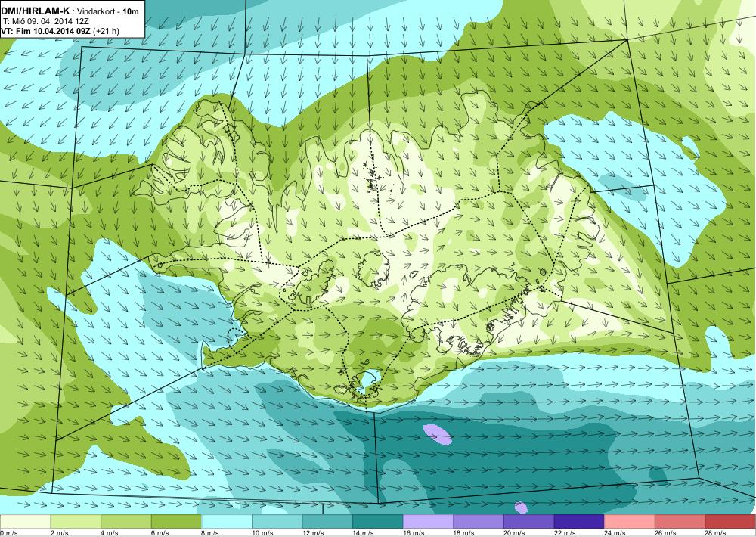Click the '0 m/s' legend label
The width and height of the screenshot is (756, 537).
[x=8, y=533]
